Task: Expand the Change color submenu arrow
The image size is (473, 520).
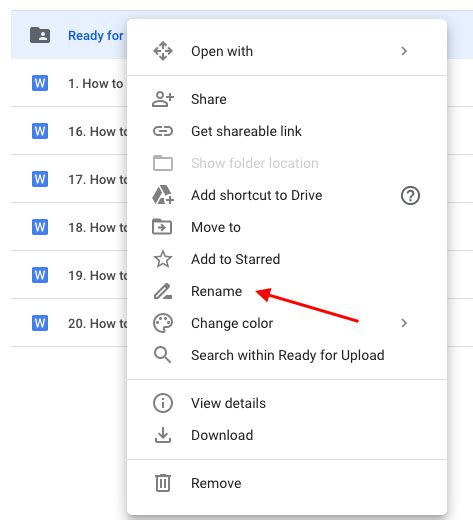Action: pyautogui.click(x=404, y=323)
